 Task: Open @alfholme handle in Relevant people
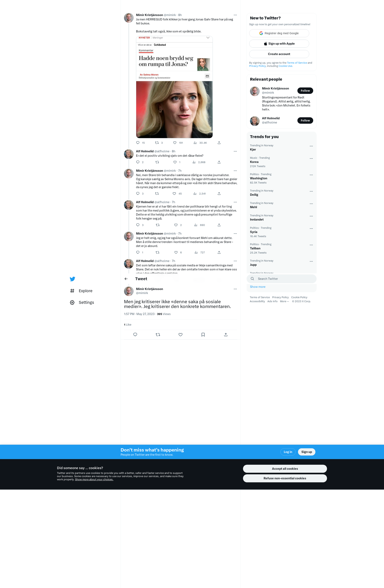[269, 122]
